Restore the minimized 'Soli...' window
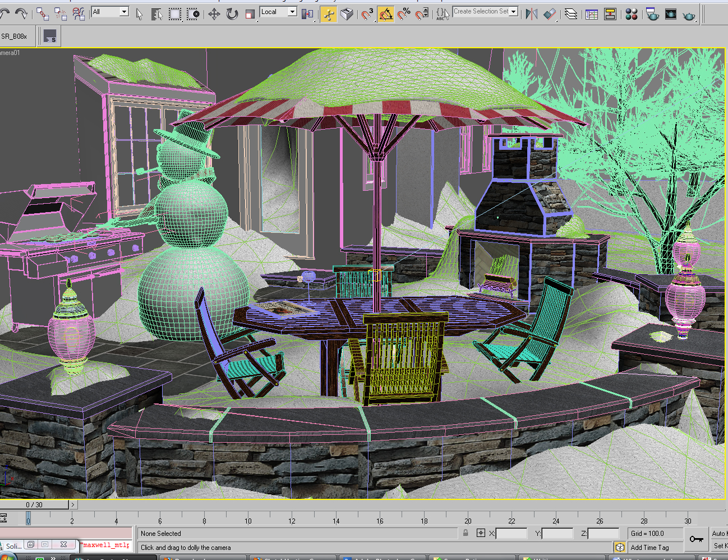This screenshot has height=560, width=728. click(x=31, y=545)
